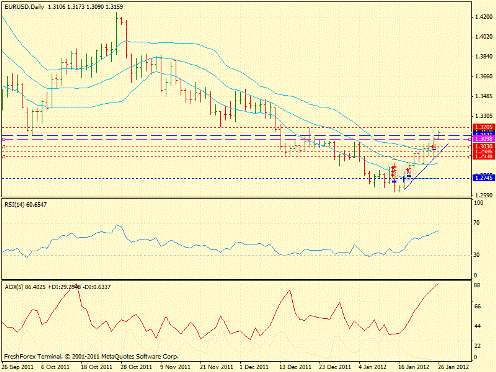Click the 1 Dec 2011 date label
The image size is (496, 372).
click(254, 367)
